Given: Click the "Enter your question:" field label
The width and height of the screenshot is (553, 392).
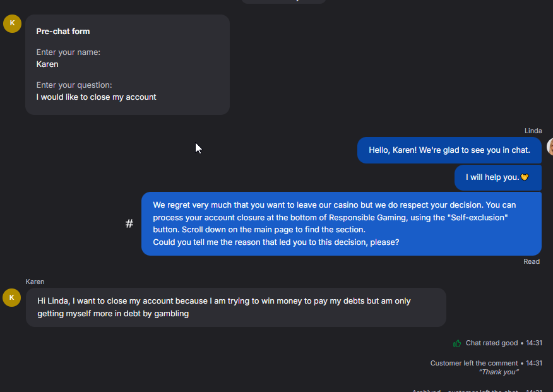Looking at the screenshot, I should 74,85.
